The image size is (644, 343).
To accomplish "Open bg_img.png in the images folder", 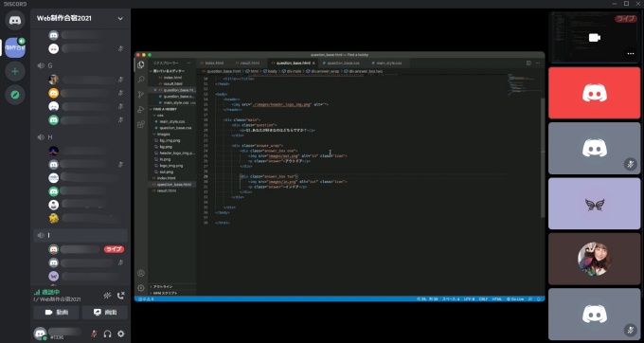I will [171, 140].
